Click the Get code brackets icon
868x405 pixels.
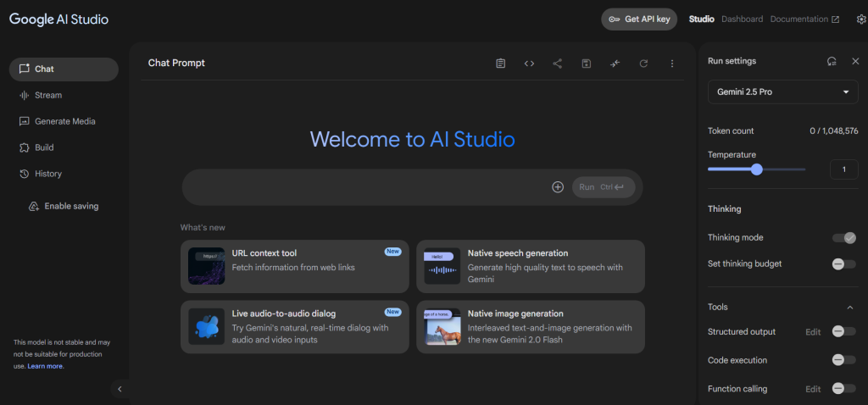[529, 64]
